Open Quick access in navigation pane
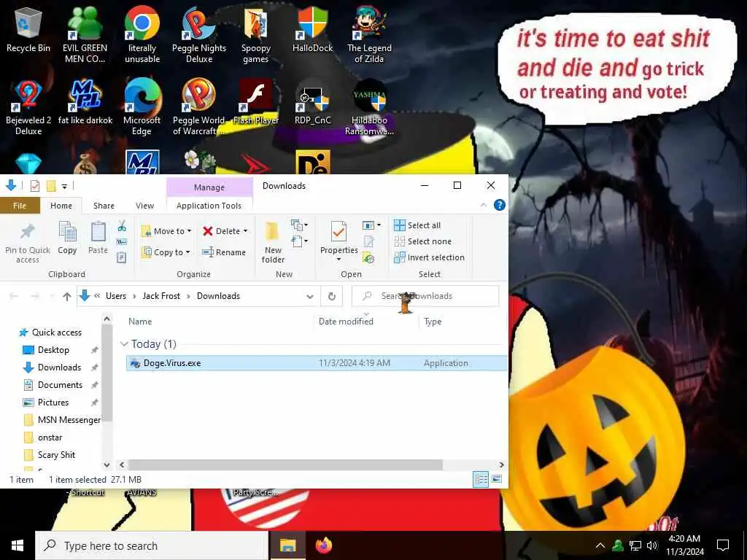 pyautogui.click(x=57, y=332)
